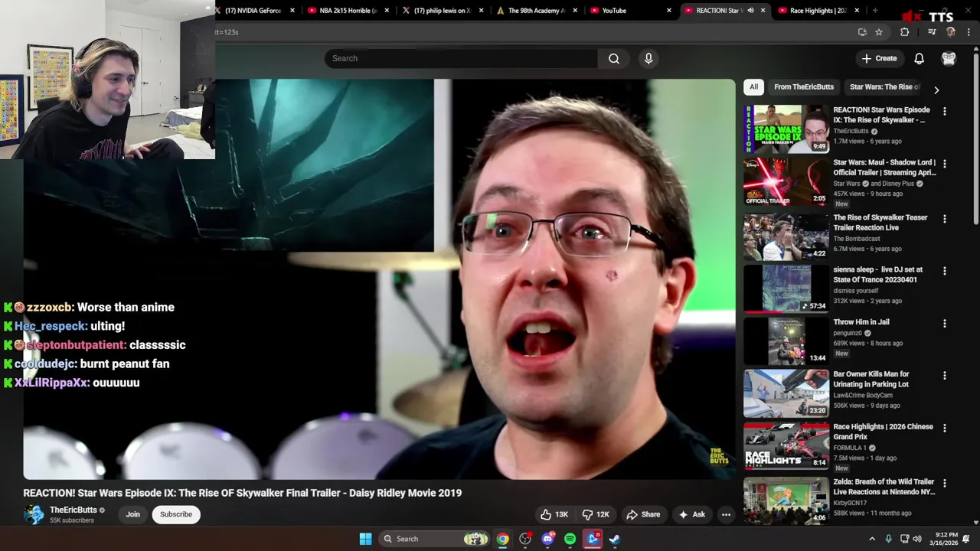This screenshot has width=980, height=551.
Task: Open Chrome profile avatar in toolbar
Action: (951, 32)
